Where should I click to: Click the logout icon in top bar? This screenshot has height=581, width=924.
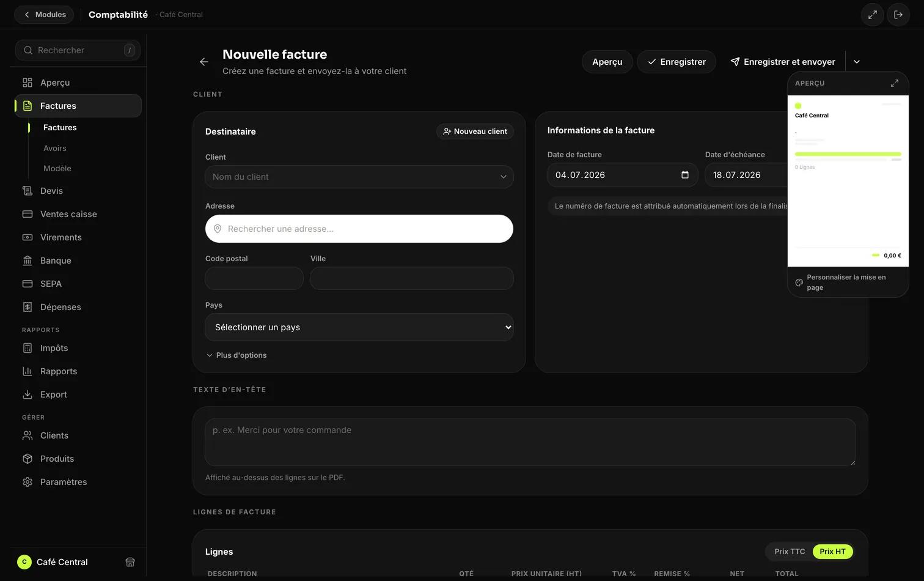(898, 15)
